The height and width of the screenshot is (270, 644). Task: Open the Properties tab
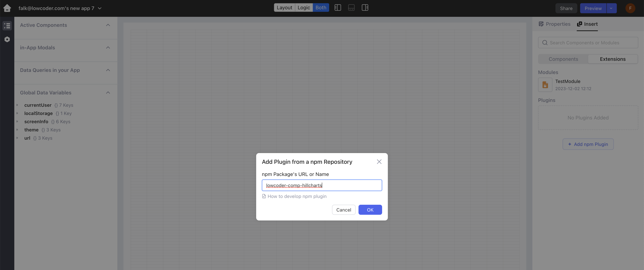point(555,24)
